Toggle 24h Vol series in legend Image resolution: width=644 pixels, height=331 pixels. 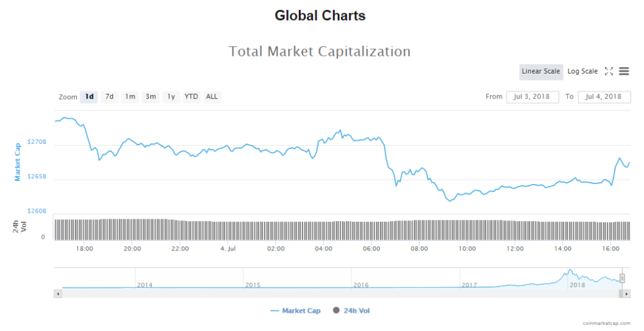pos(359,311)
